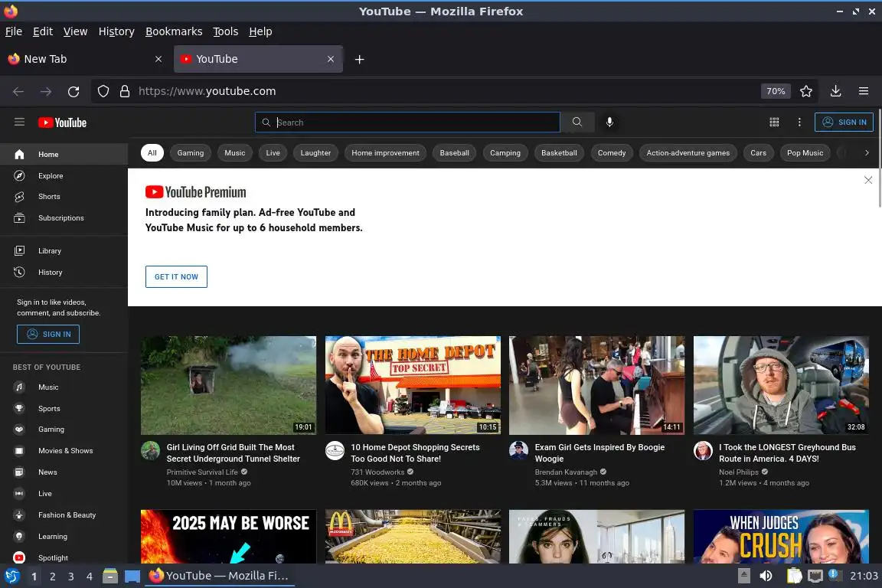Open the YouTube apps grid icon
Image resolution: width=882 pixels, height=588 pixels.
(774, 122)
